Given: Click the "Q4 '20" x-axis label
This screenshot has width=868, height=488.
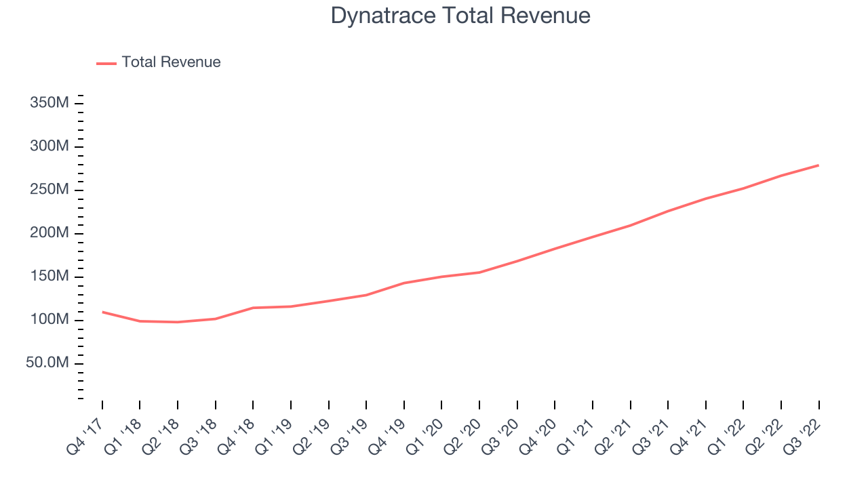Looking at the screenshot, I should [x=537, y=436].
